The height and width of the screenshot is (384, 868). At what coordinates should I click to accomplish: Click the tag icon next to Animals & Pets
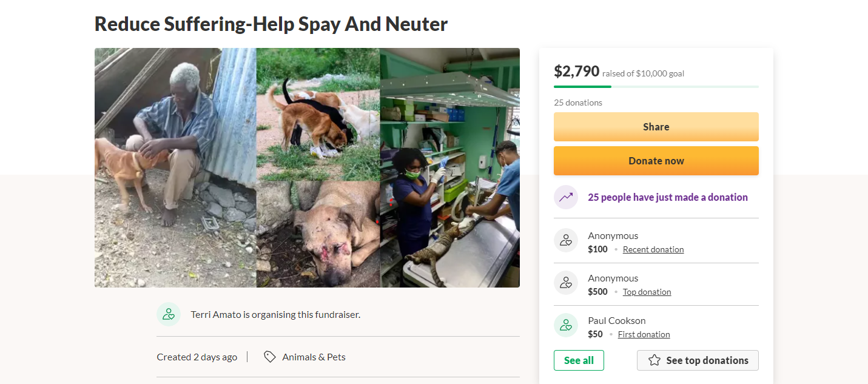[270, 357]
